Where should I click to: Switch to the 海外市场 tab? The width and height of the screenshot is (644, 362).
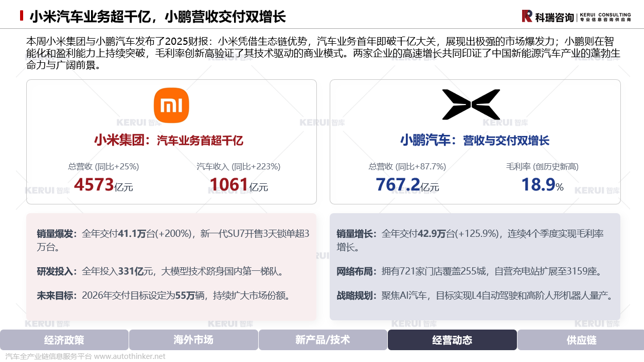(x=193, y=340)
